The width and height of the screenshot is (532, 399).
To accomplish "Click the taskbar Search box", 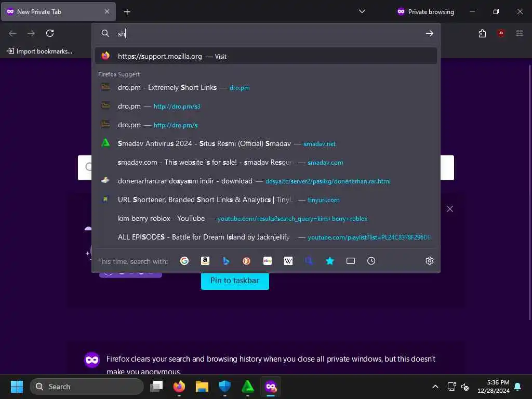I will [x=87, y=387].
